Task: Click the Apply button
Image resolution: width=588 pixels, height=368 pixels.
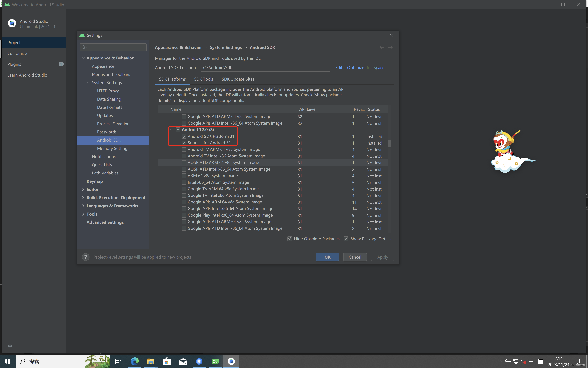Action: tap(382, 257)
